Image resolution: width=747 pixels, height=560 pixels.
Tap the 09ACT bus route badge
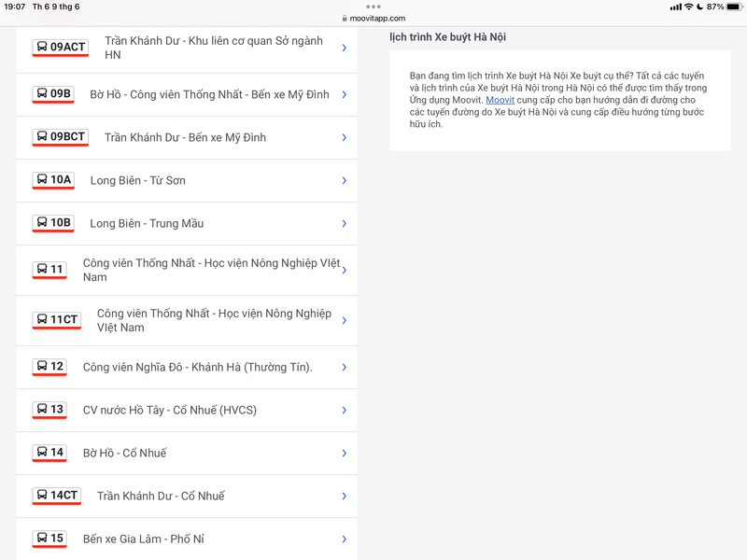(60, 47)
